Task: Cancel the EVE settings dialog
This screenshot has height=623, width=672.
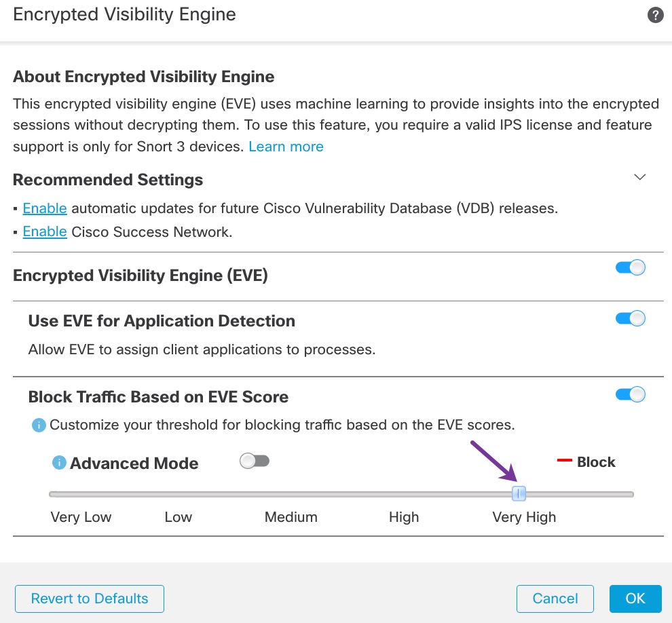Action: 555,599
